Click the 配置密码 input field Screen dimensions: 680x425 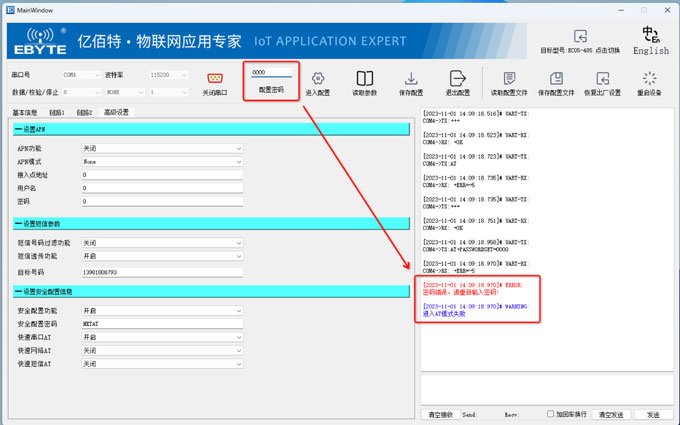[271, 73]
